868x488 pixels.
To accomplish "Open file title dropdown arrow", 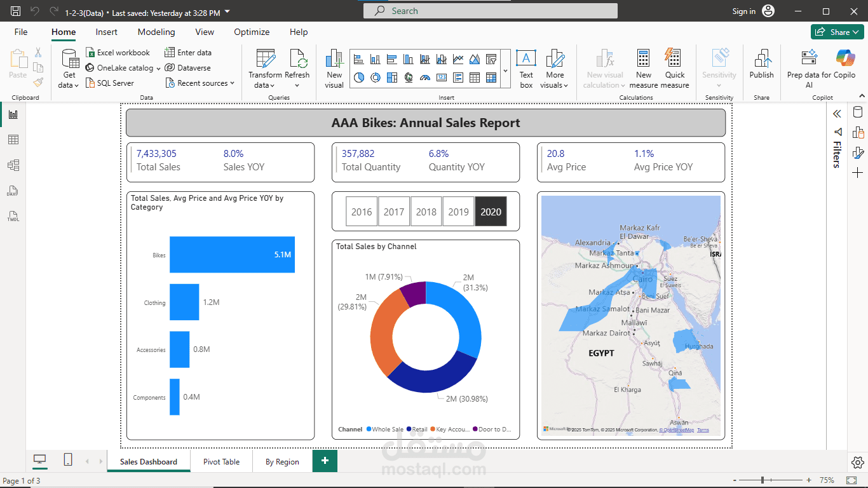I will coord(227,12).
